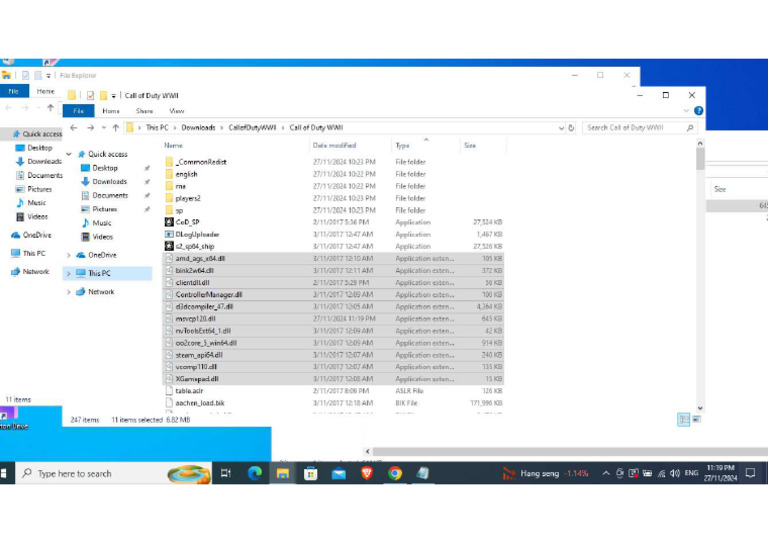Launch Microsoft Edge from the taskbar
768x543 pixels.
pos(254,473)
